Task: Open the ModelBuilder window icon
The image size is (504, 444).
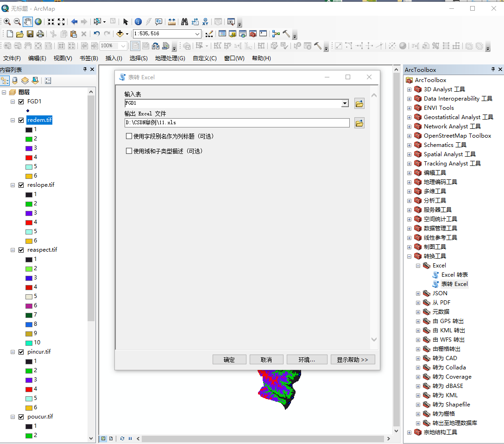Action: click(276, 33)
